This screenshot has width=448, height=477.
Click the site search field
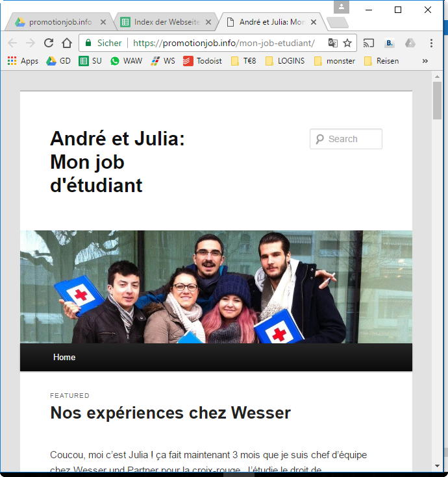(x=351, y=139)
